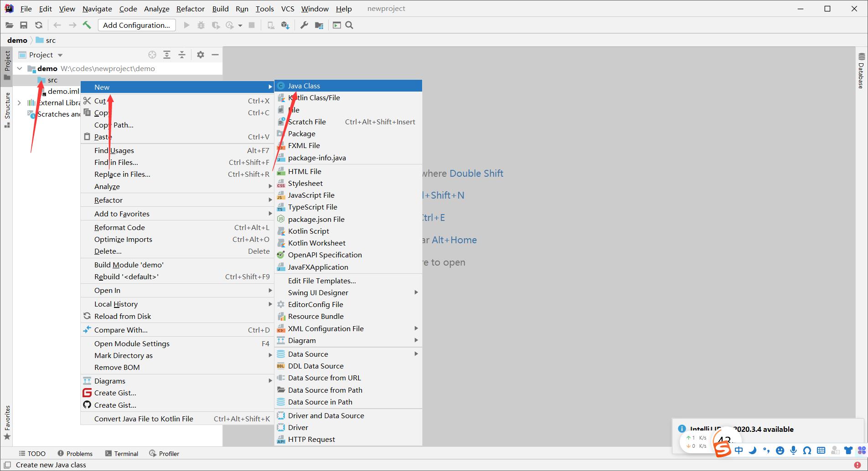Click the Run Anything toolbar icon
Image resolution: width=868 pixels, height=471 pixels.
[x=337, y=26]
